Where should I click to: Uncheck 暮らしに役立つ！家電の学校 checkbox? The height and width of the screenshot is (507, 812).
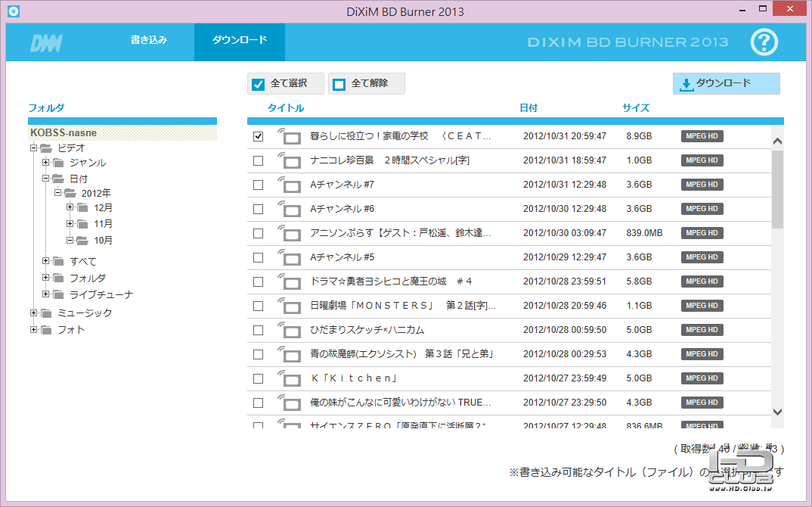(x=258, y=136)
